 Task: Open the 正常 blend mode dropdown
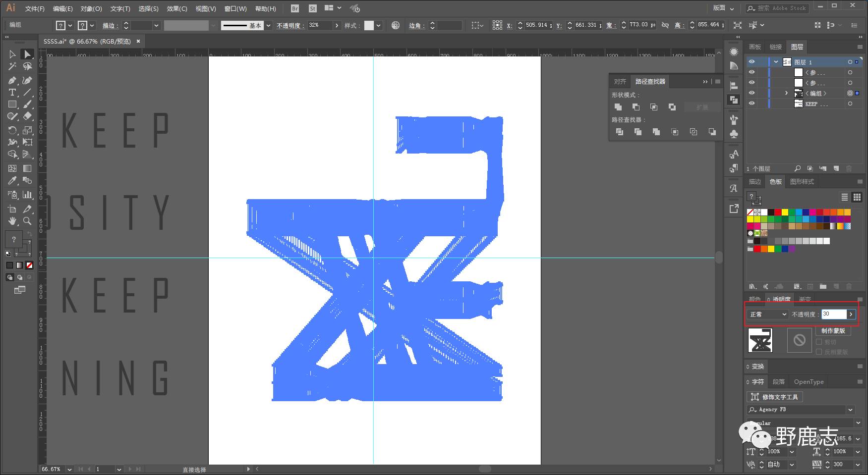[768, 315]
